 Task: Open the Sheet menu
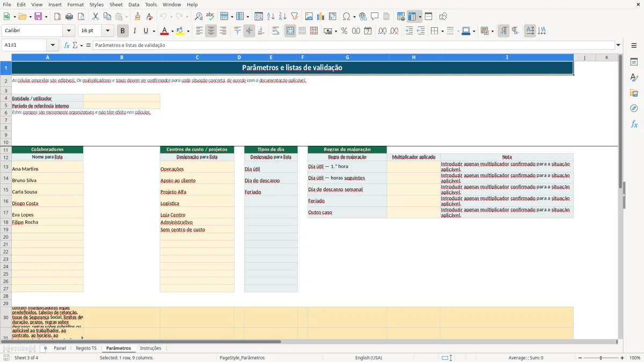(x=116, y=4)
